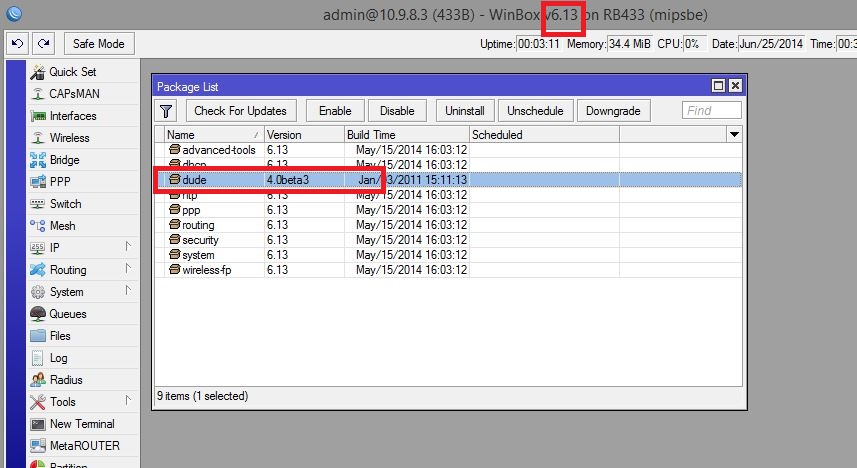This screenshot has width=857, height=468.
Task: Click the CPU value 0%
Action: tap(695, 44)
